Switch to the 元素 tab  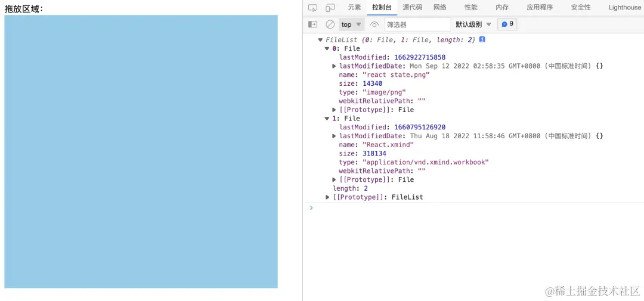[x=354, y=7]
